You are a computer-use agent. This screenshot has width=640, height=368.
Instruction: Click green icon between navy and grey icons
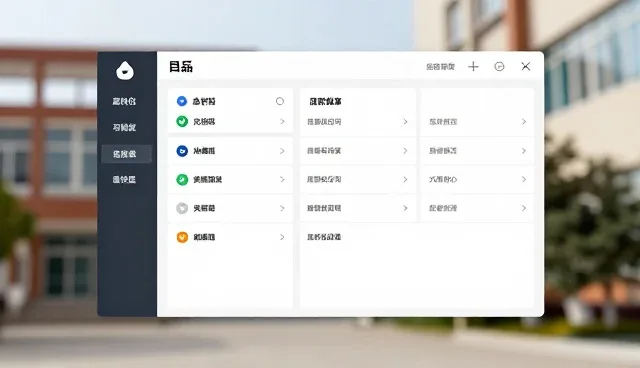(x=182, y=180)
